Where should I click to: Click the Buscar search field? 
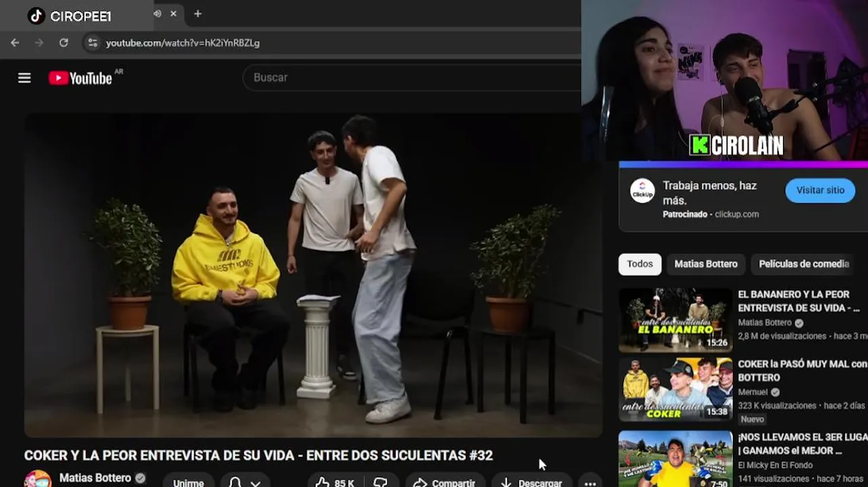412,78
